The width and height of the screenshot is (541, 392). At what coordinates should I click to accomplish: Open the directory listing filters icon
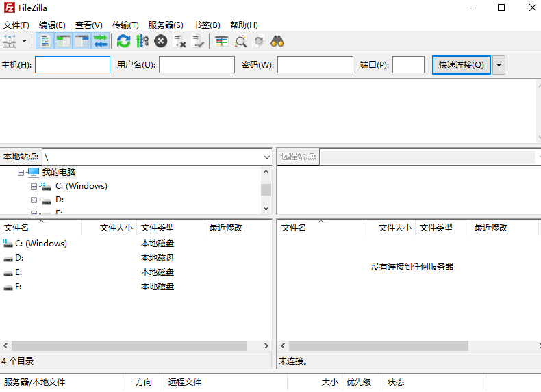221,41
